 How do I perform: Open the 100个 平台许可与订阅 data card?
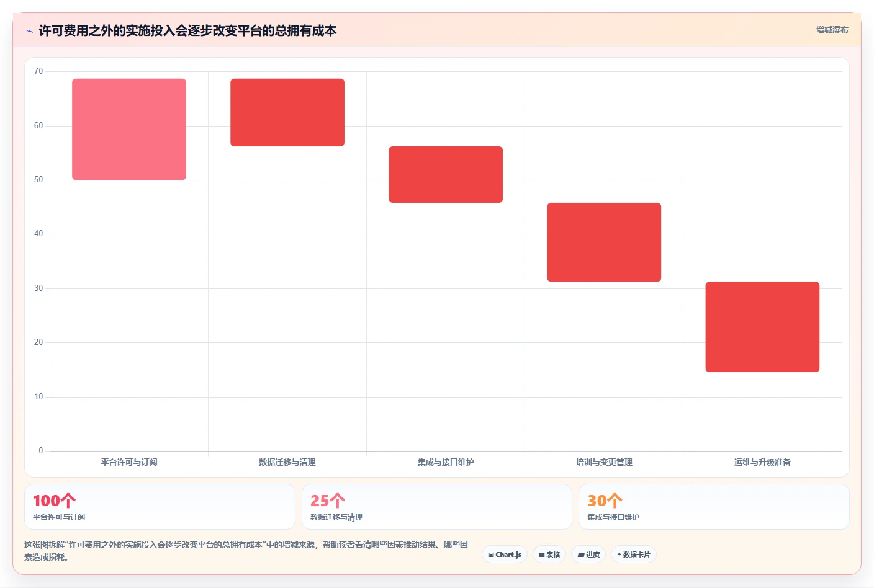coord(160,507)
